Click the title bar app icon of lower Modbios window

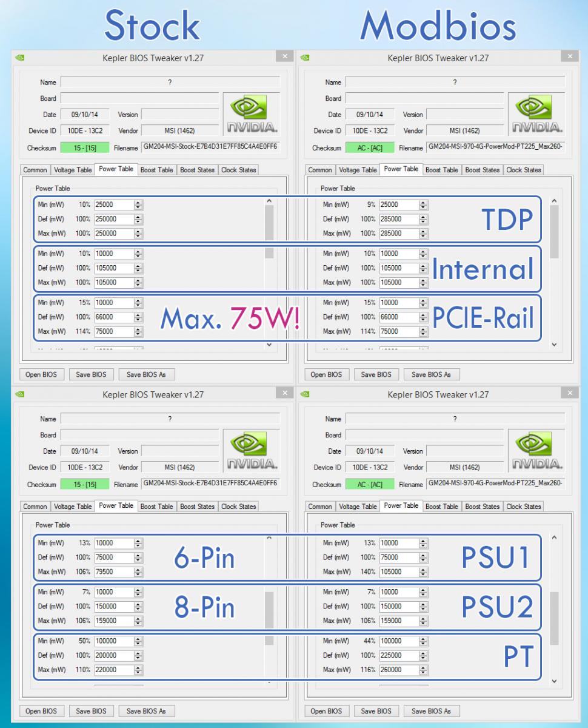tap(305, 394)
